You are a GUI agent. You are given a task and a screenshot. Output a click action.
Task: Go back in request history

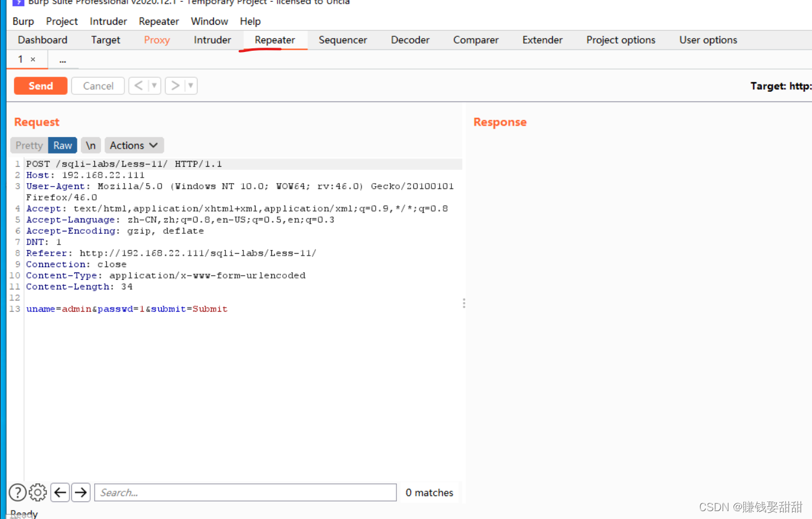[138, 86]
